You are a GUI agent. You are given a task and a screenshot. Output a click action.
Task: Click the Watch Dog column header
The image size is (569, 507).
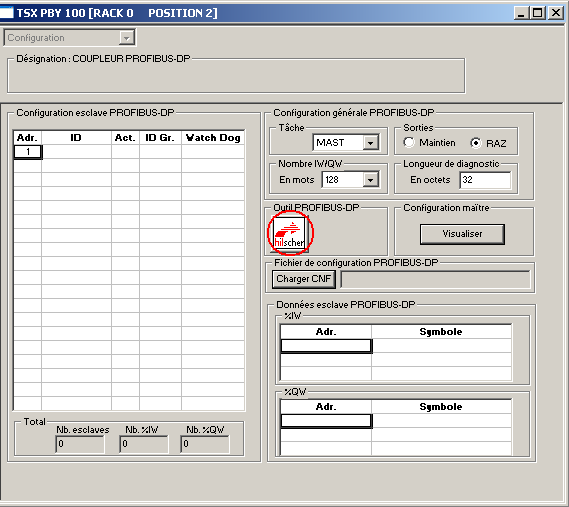213,138
